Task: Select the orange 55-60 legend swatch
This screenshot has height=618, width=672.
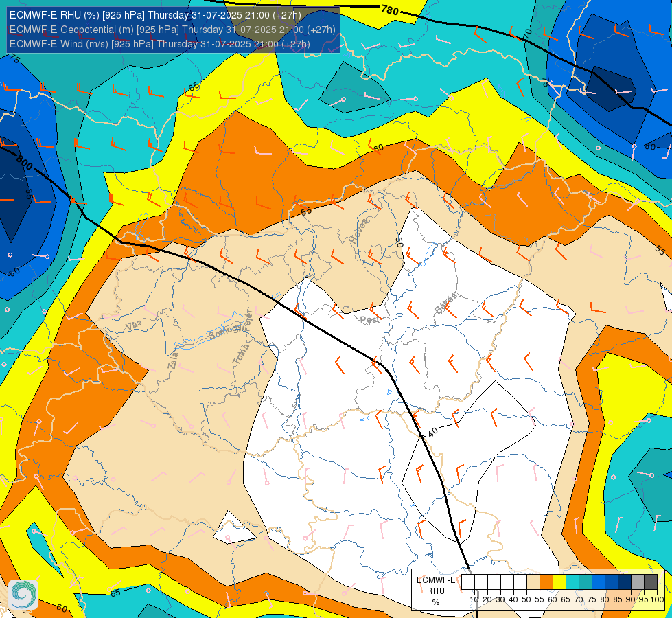Action: point(546,582)
